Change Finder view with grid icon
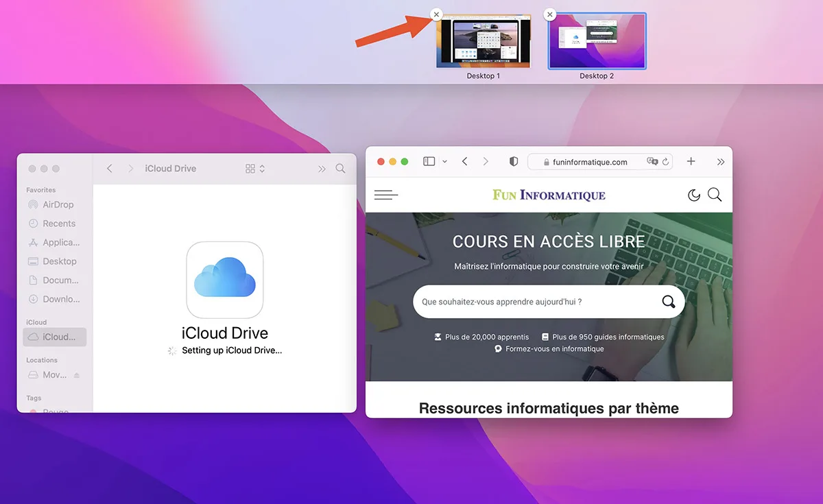Screen dimensions: 823x504 255,169
